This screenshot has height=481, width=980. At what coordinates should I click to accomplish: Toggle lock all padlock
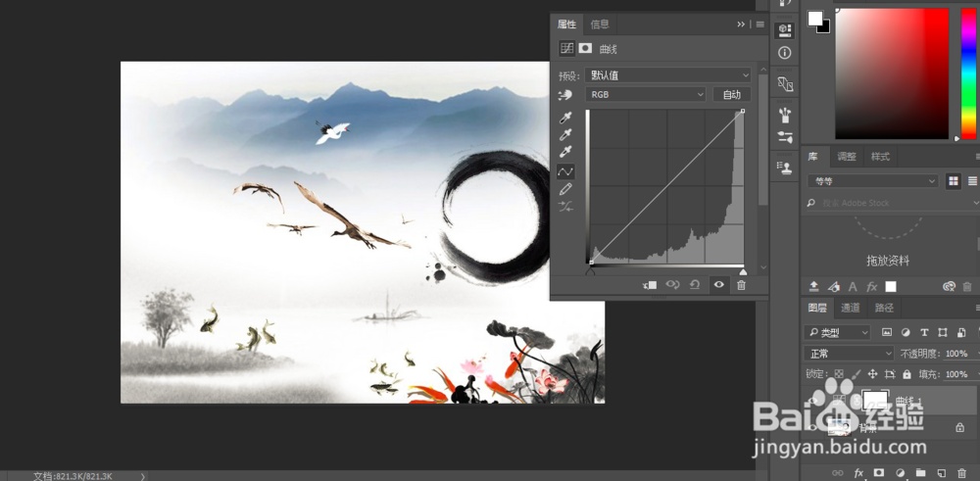coord(906,374)
